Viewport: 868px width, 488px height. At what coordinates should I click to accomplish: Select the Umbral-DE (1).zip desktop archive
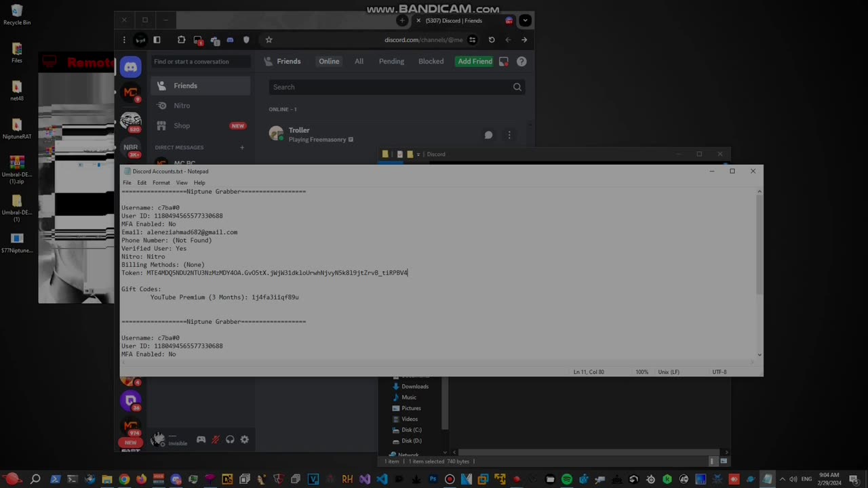(17, 170)
